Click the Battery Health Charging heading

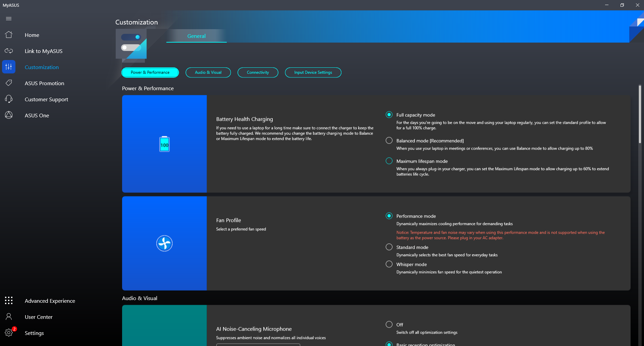tap(245, 119)
